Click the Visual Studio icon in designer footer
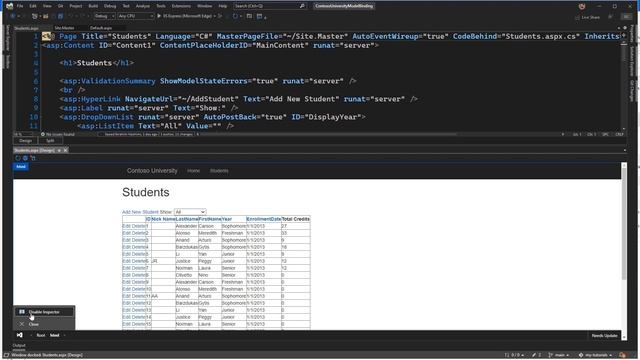Screen dimensions: 640x360 [x=20, y=335]
